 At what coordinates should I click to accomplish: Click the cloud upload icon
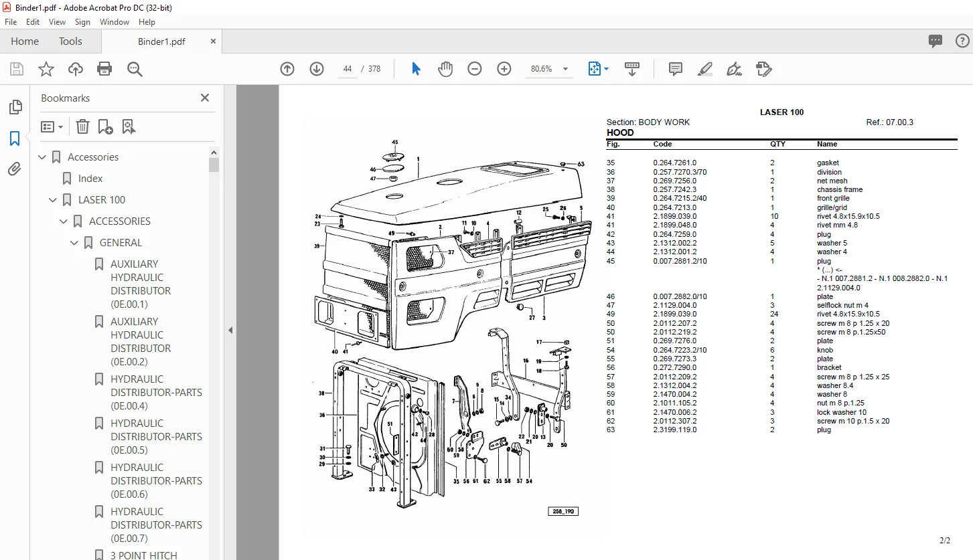pyautogui.click(x=76, y=69)
